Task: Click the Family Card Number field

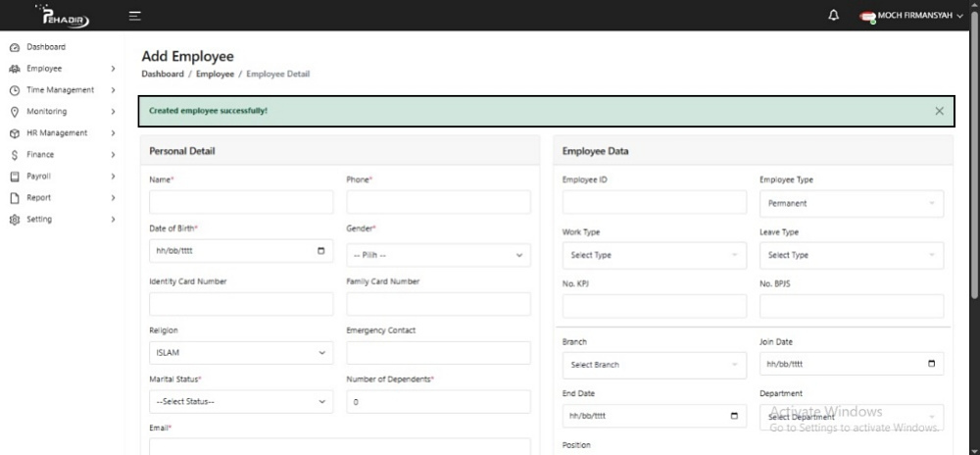Action: 438,304
